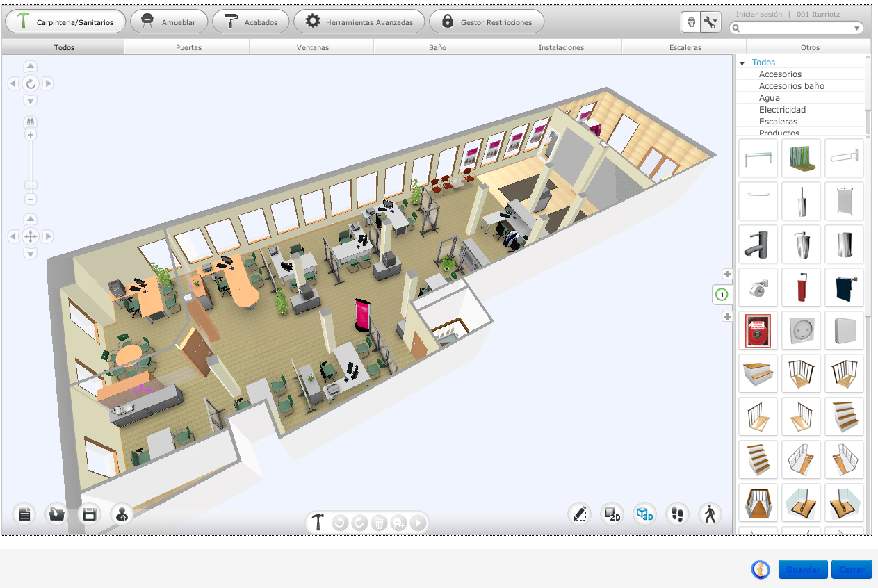Activate walking person view mode
Viewport: 878px width, 588px height.
click(x=710, y=514)
